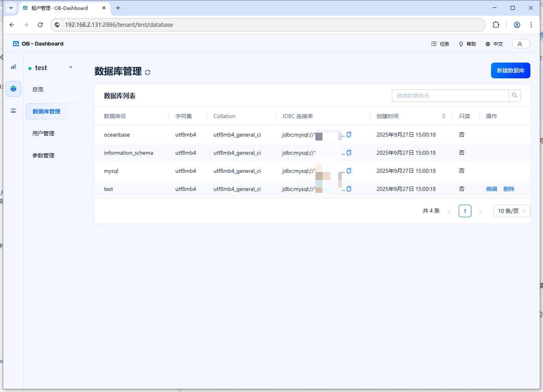The width and height of the screenshot is (543, 392).
Task: Sort by 创建时间 column sorter arrows
Action: [x=444, y=116]
